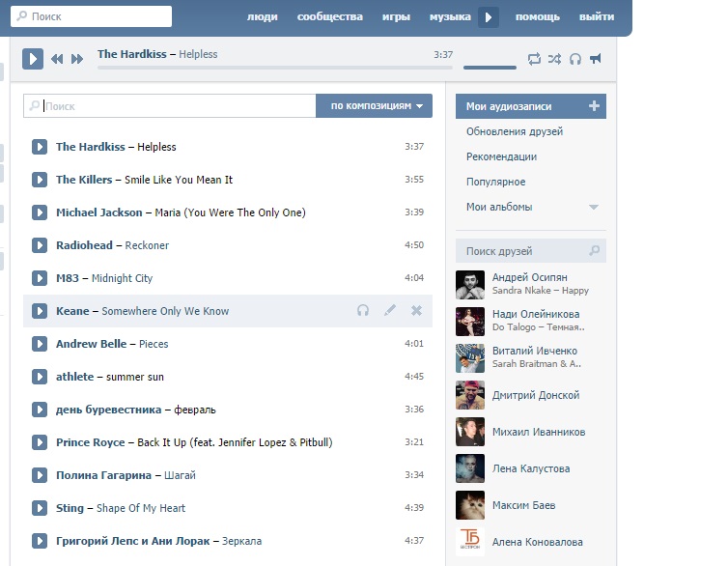Open Андрей Осипян's audio
This screenshot has height=566, width=728.
[x=531, y=284]
